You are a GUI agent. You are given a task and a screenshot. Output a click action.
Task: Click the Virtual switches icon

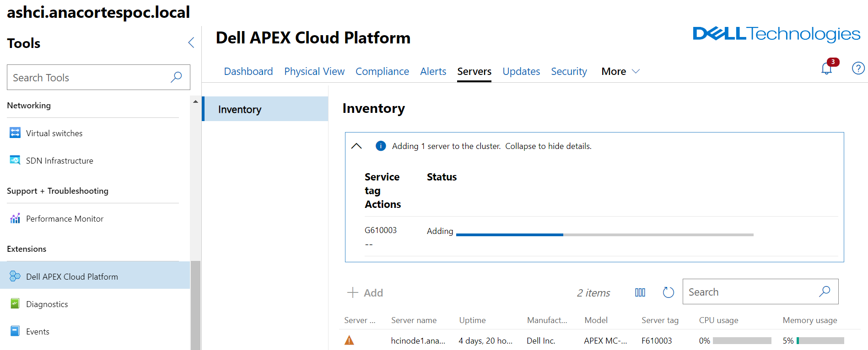point(15,133)
